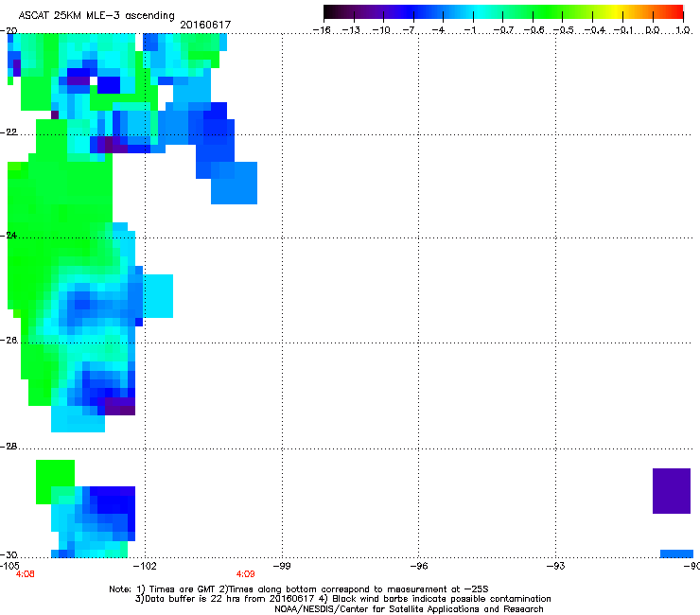Image resolution: width=700 pixels, height=615 pixels.
Task: Click the "-13" label on the color scale
Action: 351,30
